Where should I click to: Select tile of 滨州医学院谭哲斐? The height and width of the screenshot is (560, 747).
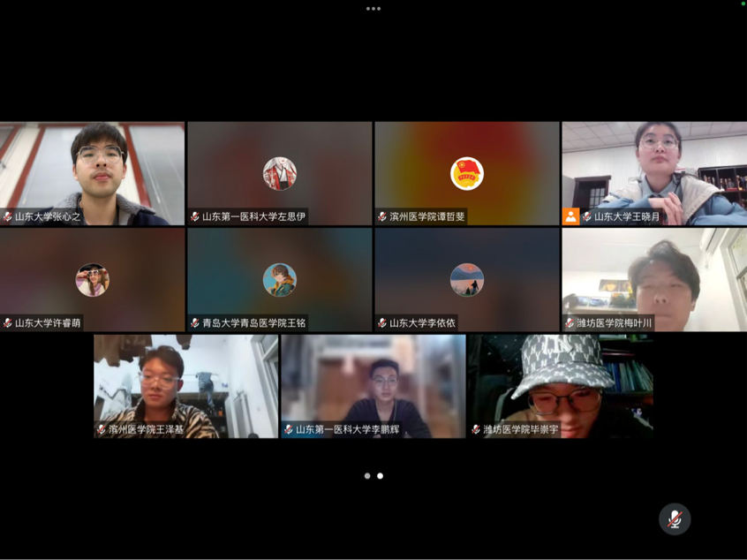point(467,173)
